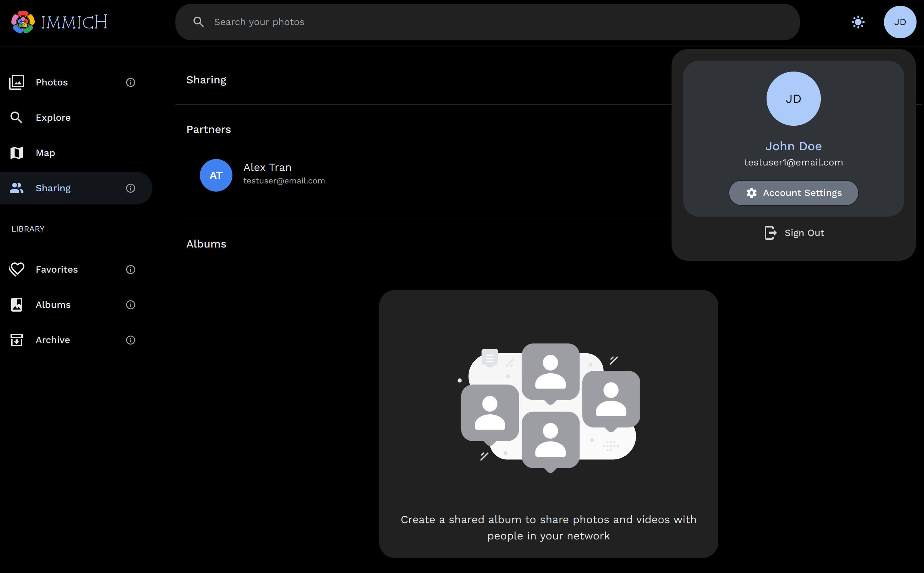Show Favorites info icon details
Screen dimensions: 924x573
click(130, 270)
